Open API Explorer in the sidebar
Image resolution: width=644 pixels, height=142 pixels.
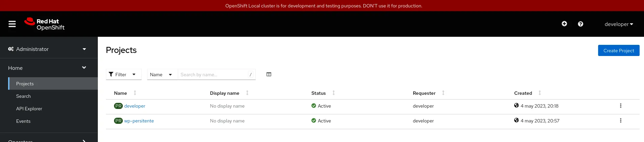tap(29, 109)
